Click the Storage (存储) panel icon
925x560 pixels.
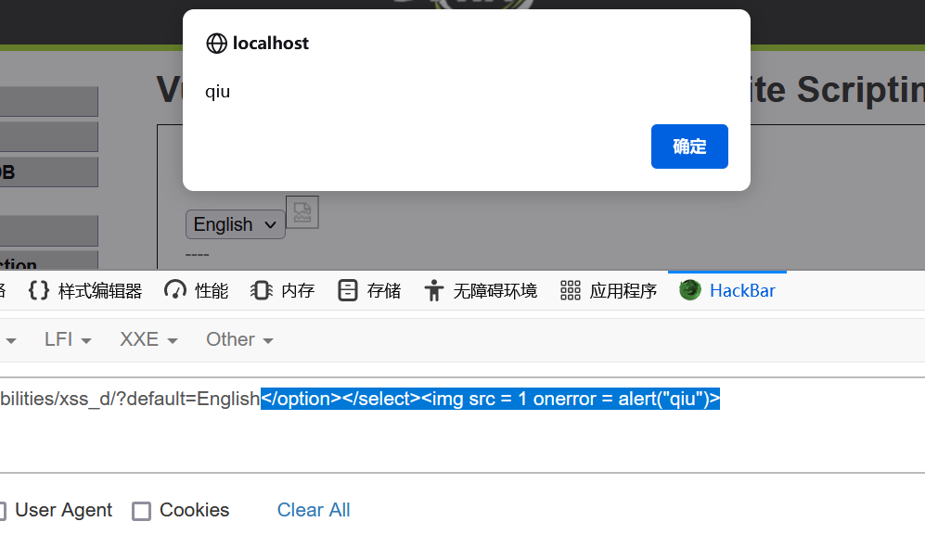347,289
